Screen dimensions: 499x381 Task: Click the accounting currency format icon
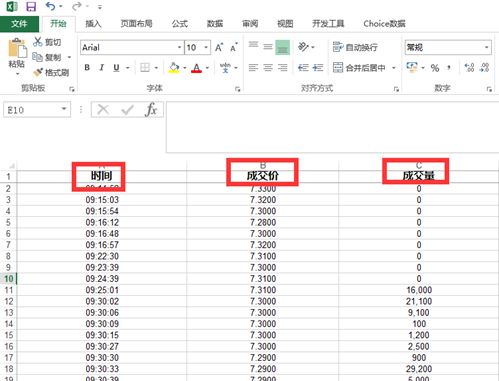[x=412, y=68]
